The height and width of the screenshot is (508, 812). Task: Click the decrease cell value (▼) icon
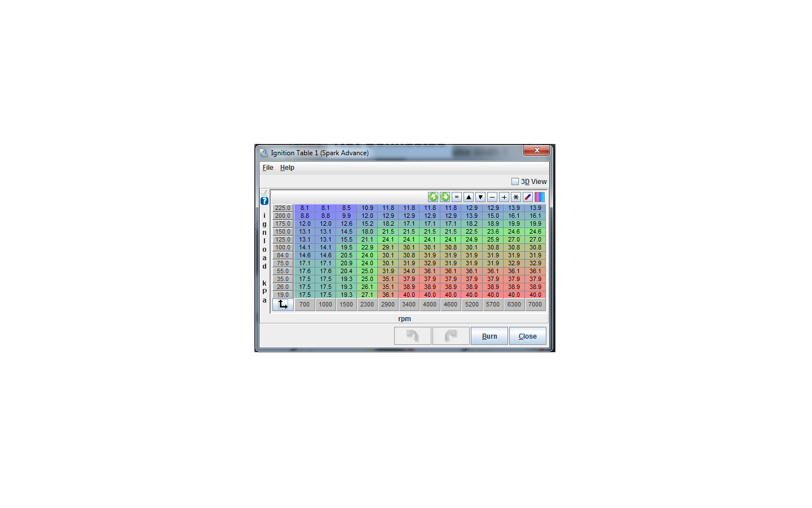click(x=480, y=197)
